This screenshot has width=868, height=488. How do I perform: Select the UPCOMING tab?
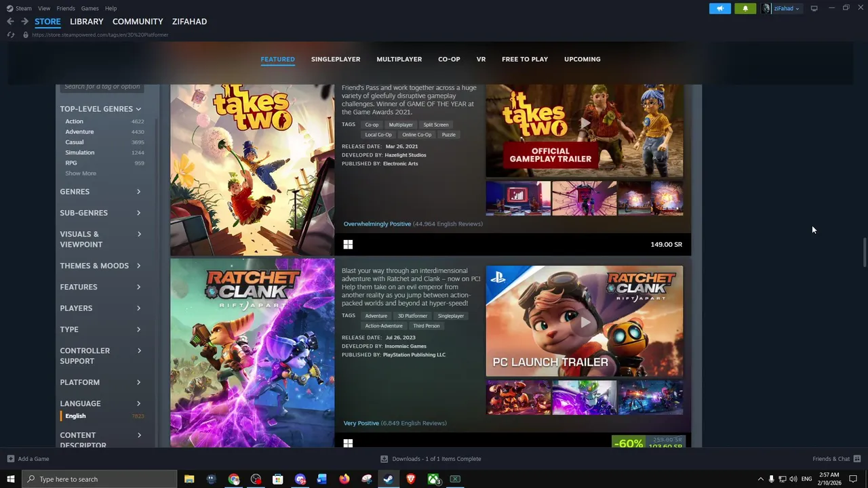click(x=583, y=59)
